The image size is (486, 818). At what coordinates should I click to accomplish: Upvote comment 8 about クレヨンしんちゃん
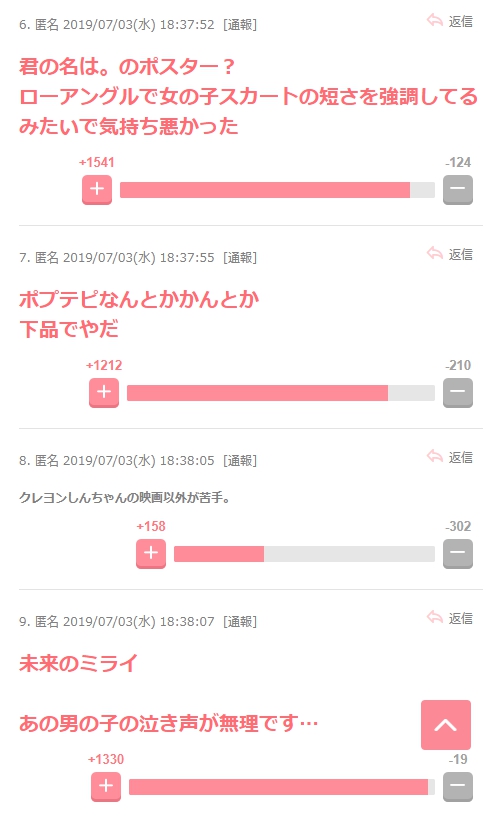[x=151, y=554]
